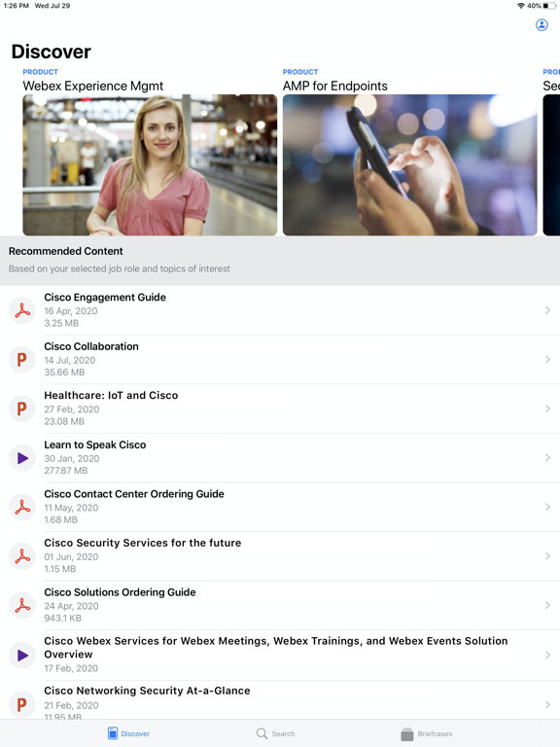Viewport: 560px width, 747px height.
Task: Tap the PDF icon for Cisco Engagement Guide
Action: (x=22, y=310)
